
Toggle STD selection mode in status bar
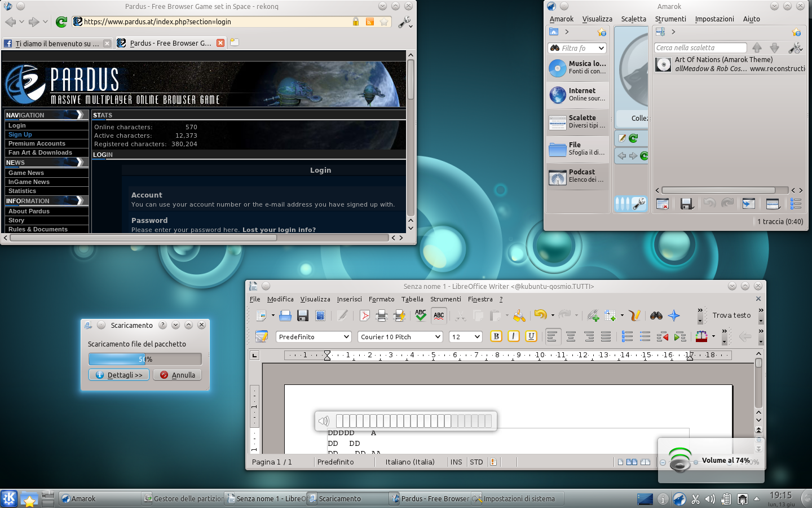tap(476, 462)
